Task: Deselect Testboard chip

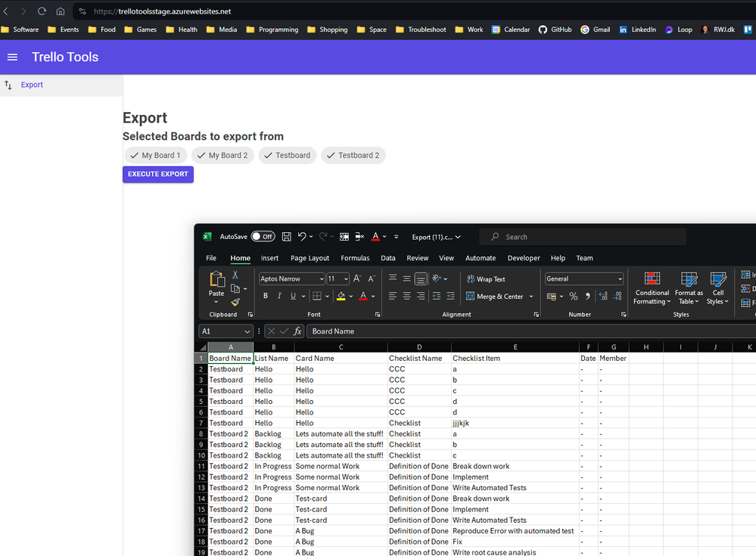Action: click(288, 155)
